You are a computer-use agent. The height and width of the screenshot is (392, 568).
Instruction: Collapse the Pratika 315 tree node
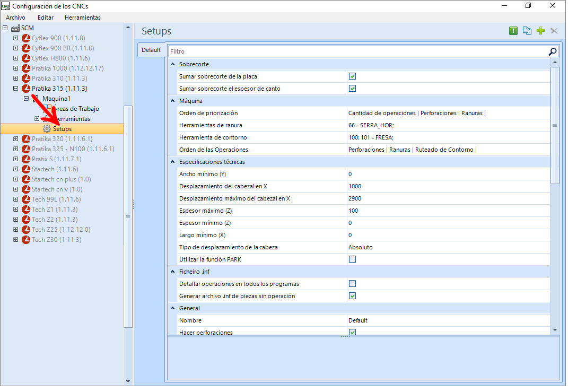pyautogui.click(x=15, y=89)
